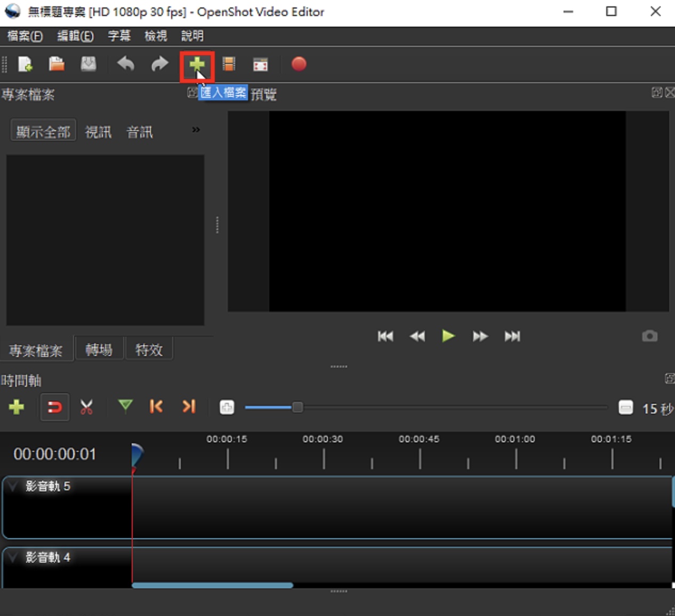
Task: Filter project files by 音訊
Action: click(x=140, y=132)
